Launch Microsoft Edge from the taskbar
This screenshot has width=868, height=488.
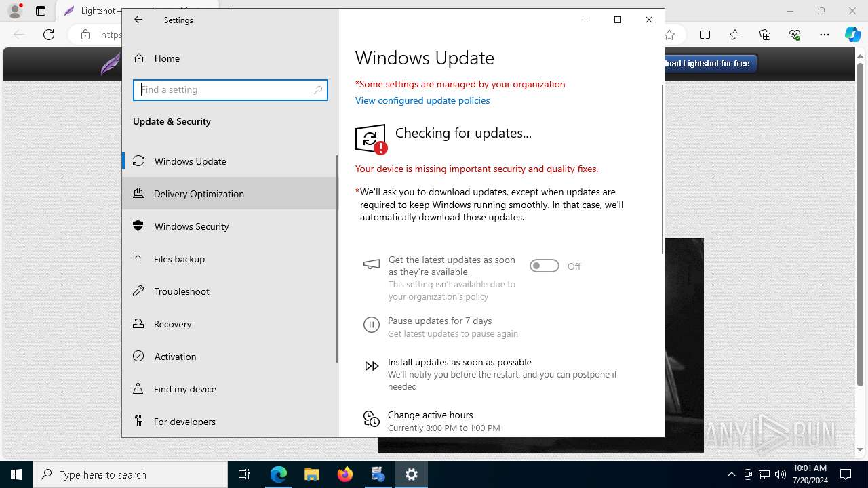click(x=279, y=474)
